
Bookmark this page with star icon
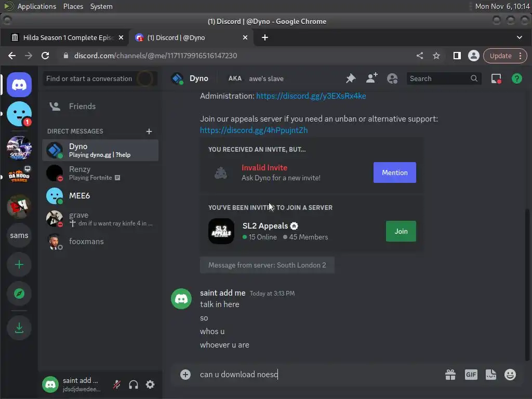coord(436,56)
